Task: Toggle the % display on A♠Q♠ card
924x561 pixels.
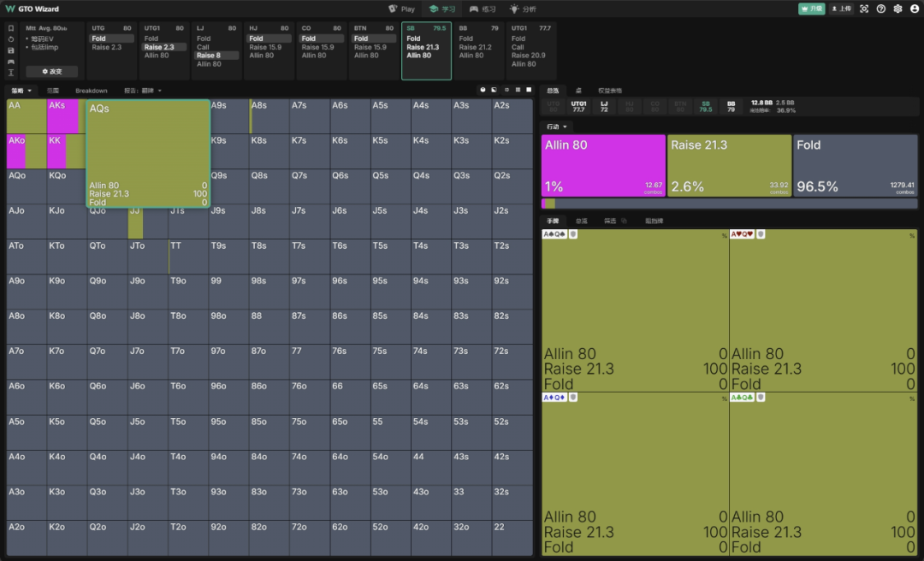Action: [x=725, y=236]
